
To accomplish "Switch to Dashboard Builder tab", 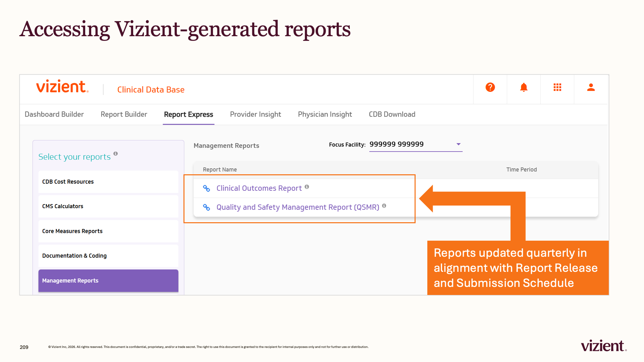I will [x=54, y=115].
